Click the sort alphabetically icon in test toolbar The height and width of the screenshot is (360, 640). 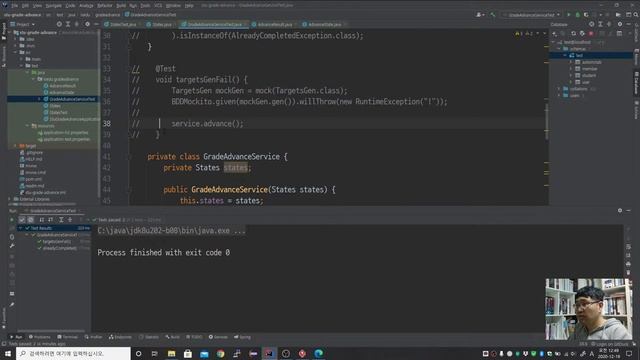pos(41,220)
